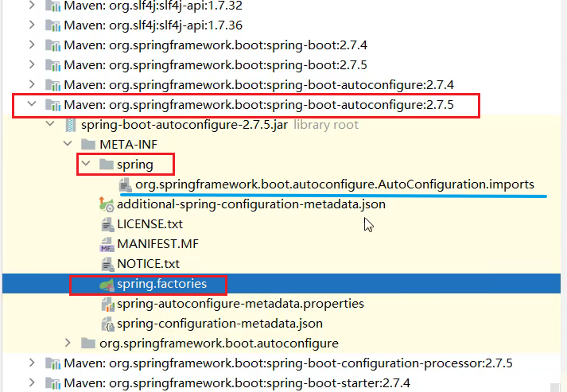Viewport: 567px width, 392px height.
Task: Expand the org.springframework.boot.autoconfigure package
Action: click(68, 343)
